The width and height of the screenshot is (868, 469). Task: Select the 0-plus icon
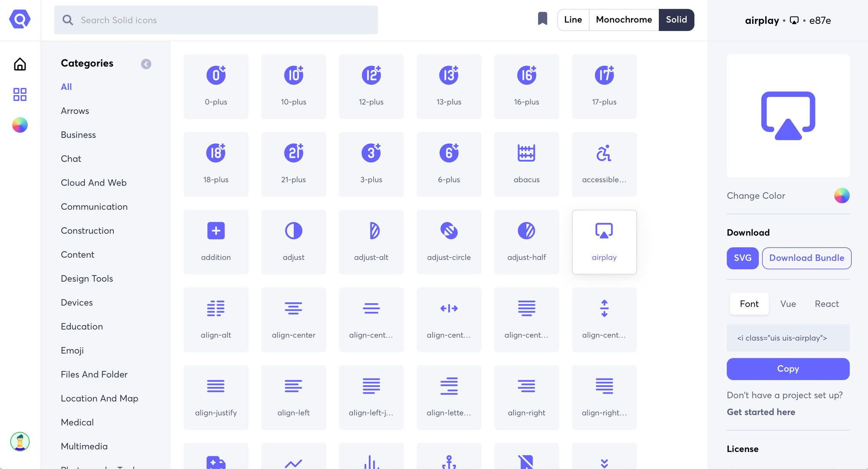[x=216, y=86]
